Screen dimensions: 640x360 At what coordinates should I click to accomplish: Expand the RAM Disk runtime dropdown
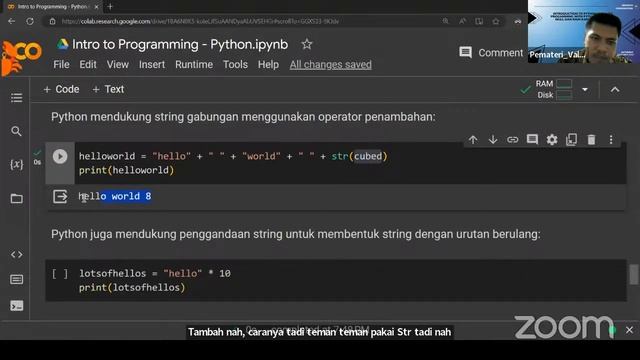tap(585, 89)
